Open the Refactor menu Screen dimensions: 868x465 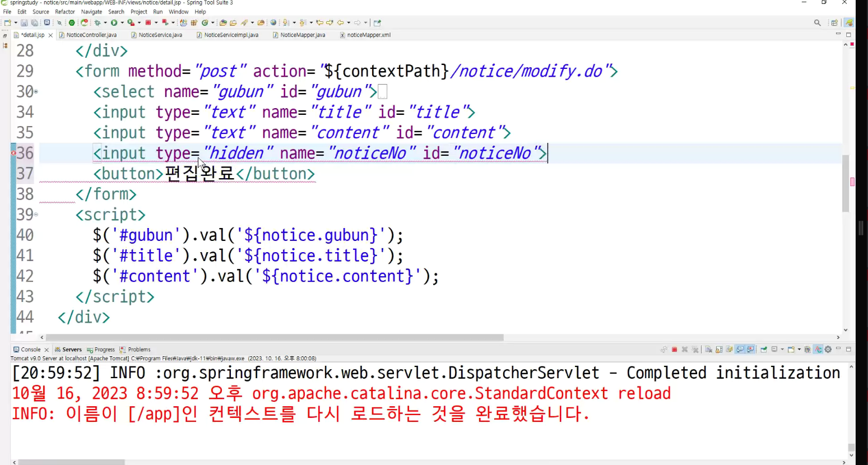click(65, 12)
